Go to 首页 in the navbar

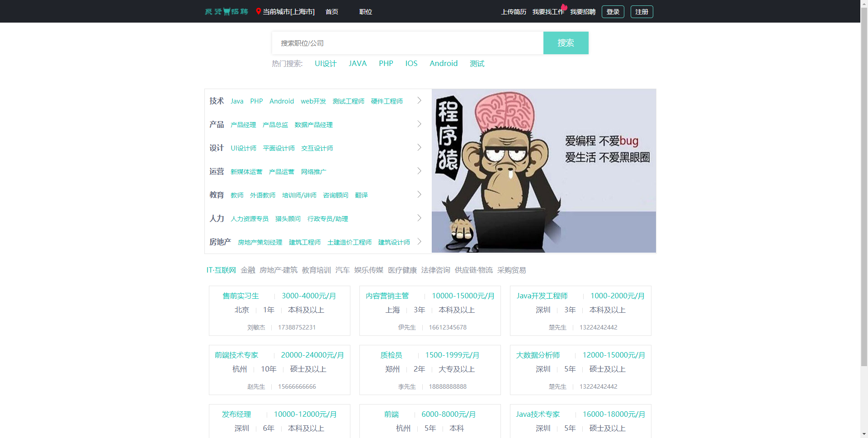click(331, 12)
